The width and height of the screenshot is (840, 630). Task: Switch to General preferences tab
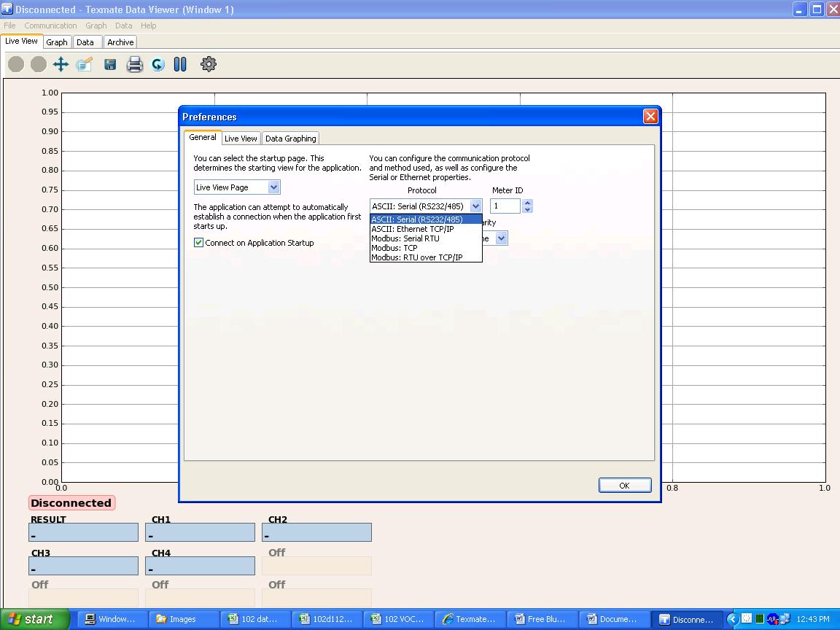(203, 138)
